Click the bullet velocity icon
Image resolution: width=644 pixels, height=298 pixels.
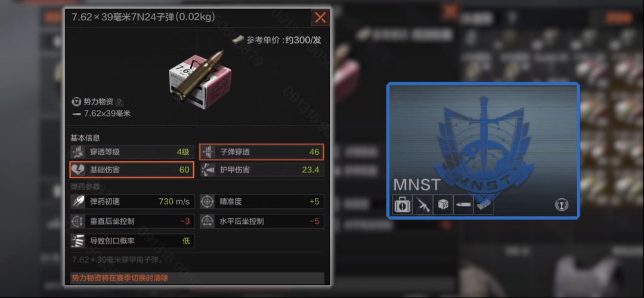pyautogui.click(x=78, y=202)
